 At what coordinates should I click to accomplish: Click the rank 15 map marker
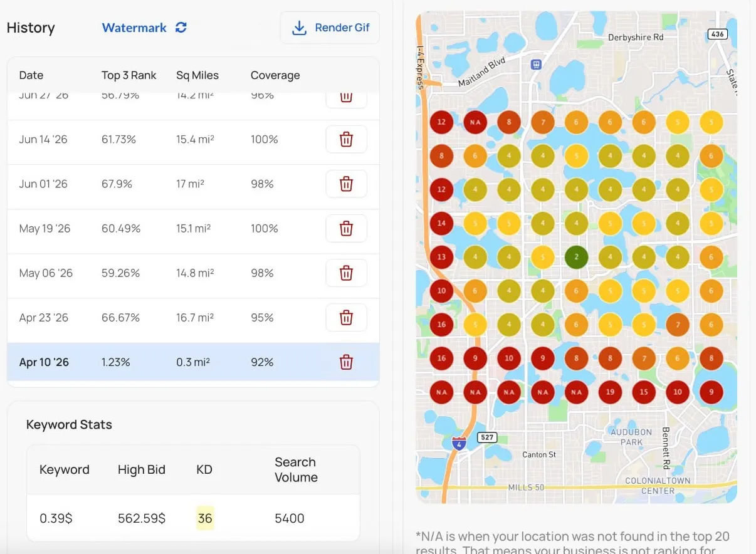(644, 392)
